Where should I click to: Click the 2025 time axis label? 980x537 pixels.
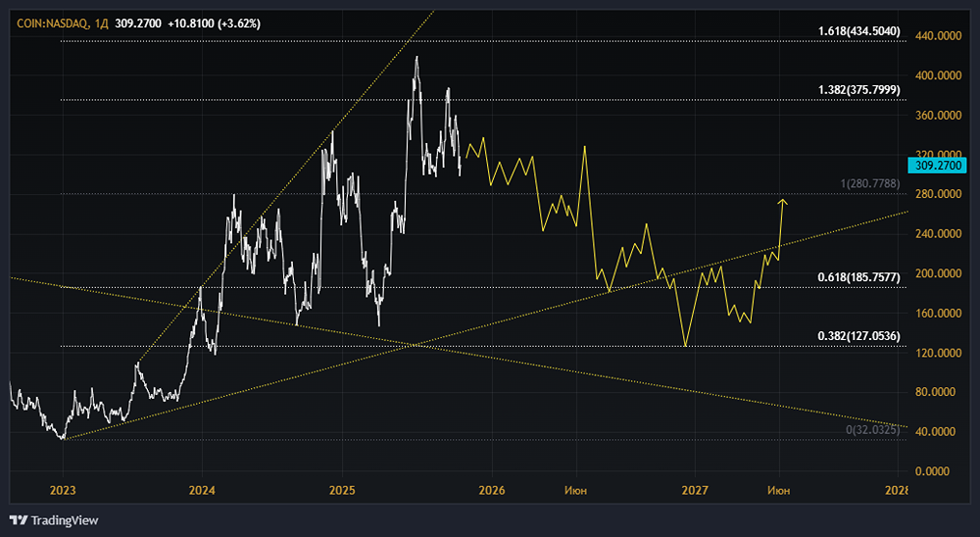click(342, 490)
